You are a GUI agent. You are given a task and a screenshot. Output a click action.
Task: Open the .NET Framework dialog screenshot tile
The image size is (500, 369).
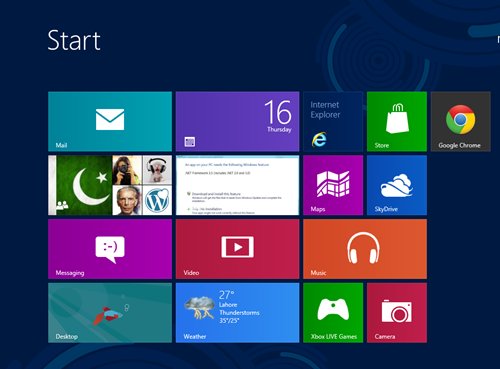pyautogui.click(x=237, y=185)
